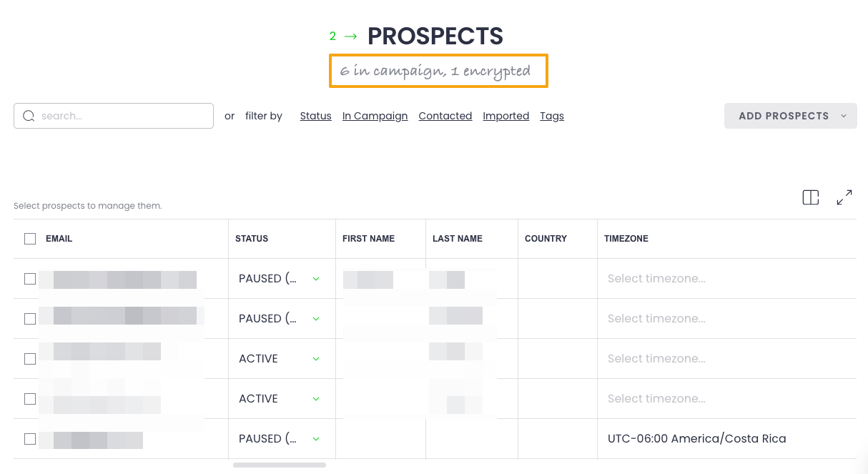Filter prospects by Tags
The height and width of the screenshot is (474, 868).
point(551,116)
